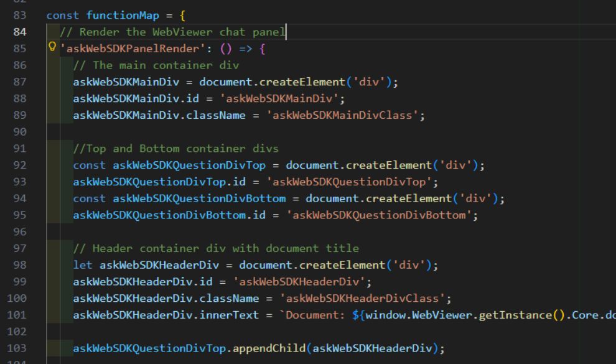Click the 'let' keyword on line 98

pos(83,265)
